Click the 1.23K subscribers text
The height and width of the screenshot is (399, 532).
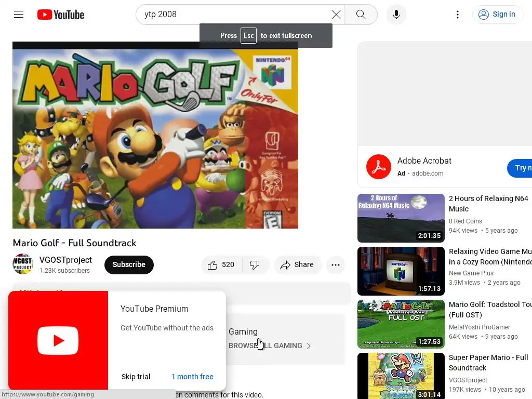(x=64, y=270)
